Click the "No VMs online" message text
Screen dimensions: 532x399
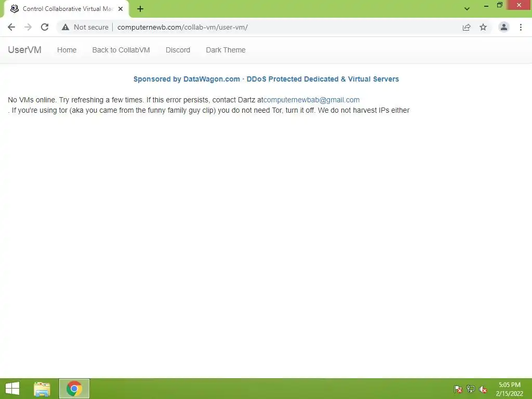pos(32,100)
